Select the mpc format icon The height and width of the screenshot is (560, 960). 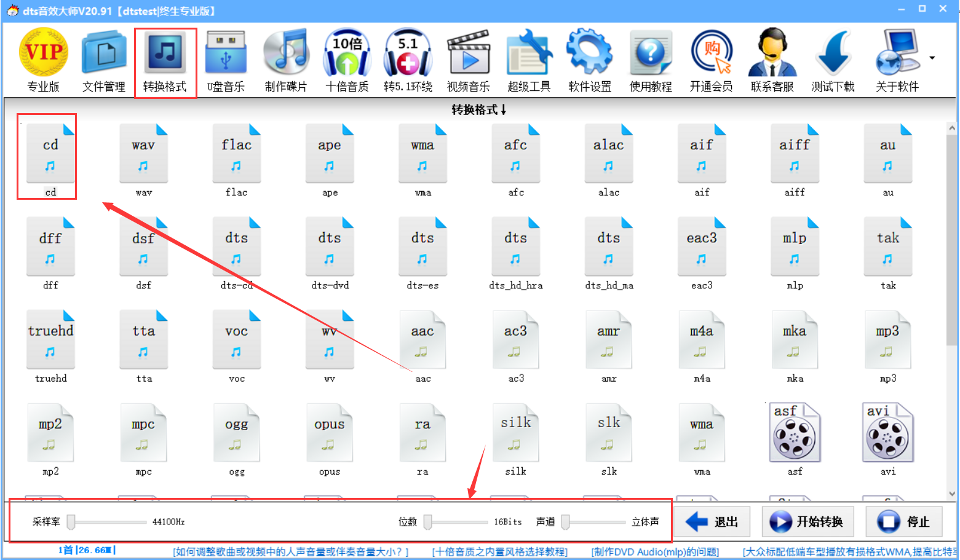(x=143, y=439)
